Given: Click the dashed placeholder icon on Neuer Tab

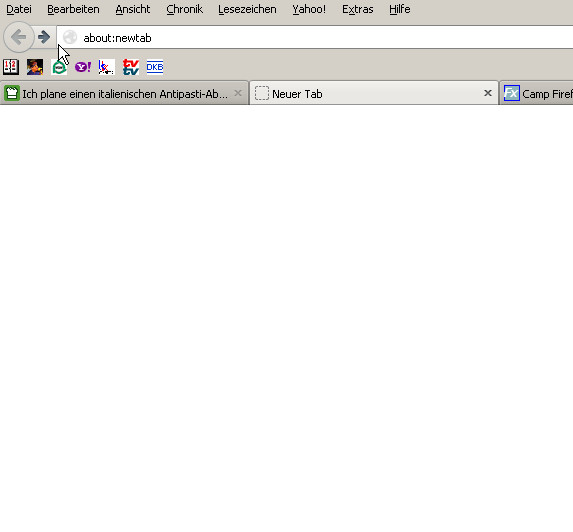Looking at the screenshot, I should (262, 93).
